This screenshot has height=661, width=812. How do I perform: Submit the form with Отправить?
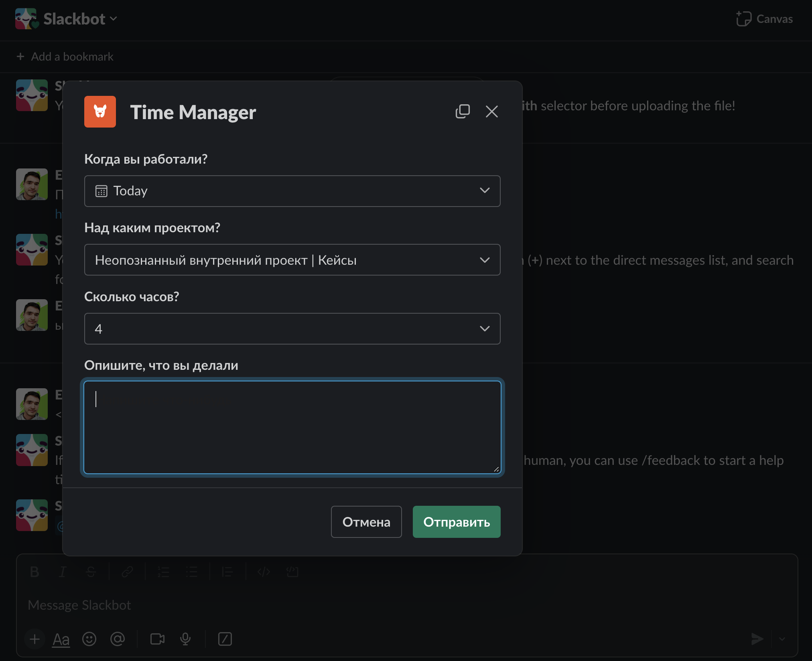point(456,522)
